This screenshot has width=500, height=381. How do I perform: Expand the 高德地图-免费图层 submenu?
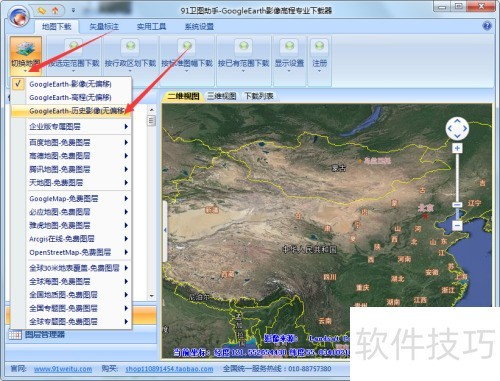point(71,156)
